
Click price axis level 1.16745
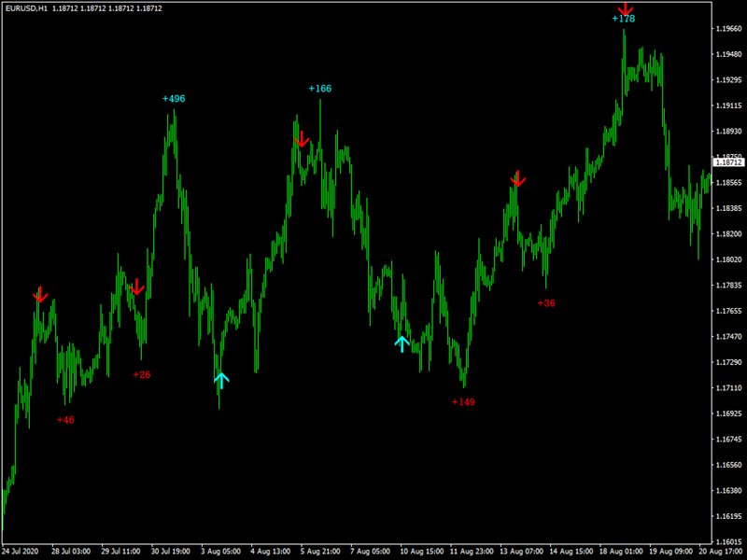pos(729,439)
